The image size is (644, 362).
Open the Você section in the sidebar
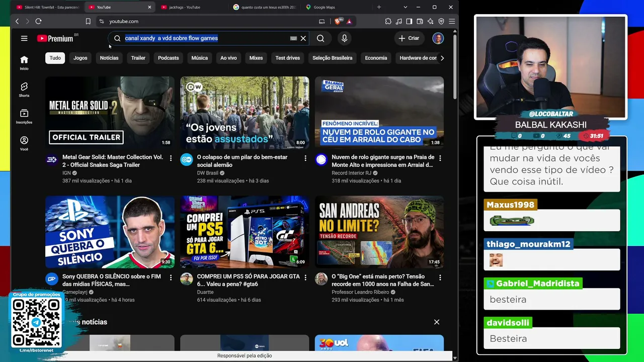pyautogui.click(x=24, y=143)
